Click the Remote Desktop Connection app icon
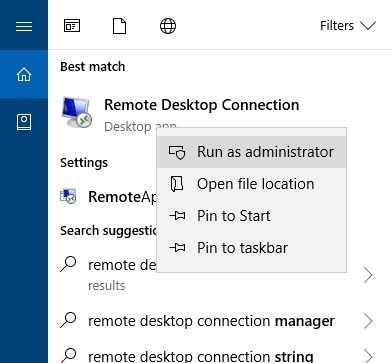392x363 pixels. click(x=77, y=112)
